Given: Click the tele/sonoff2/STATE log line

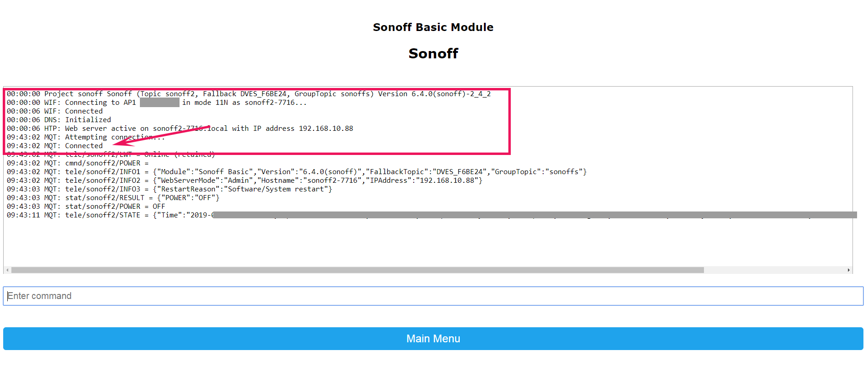Looking at the screenshot, I should click(109, 215).
